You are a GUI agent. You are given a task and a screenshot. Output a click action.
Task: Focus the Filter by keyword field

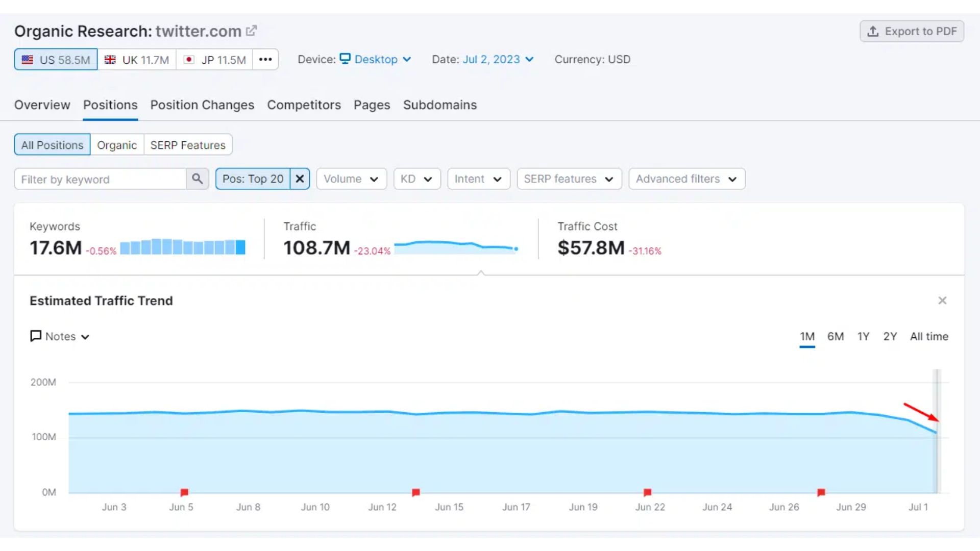(100, 179)
